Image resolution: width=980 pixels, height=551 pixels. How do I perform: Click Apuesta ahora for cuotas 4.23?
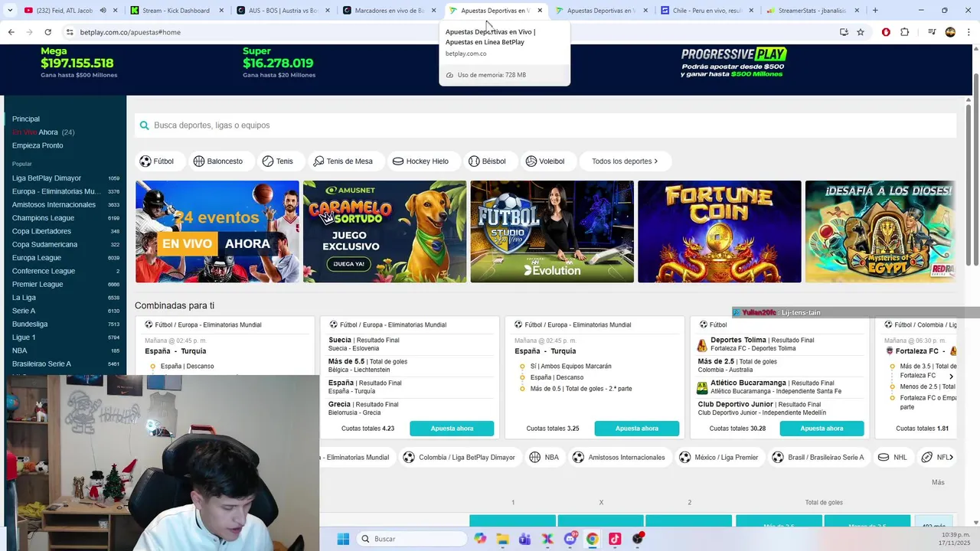tap(452, 429)
